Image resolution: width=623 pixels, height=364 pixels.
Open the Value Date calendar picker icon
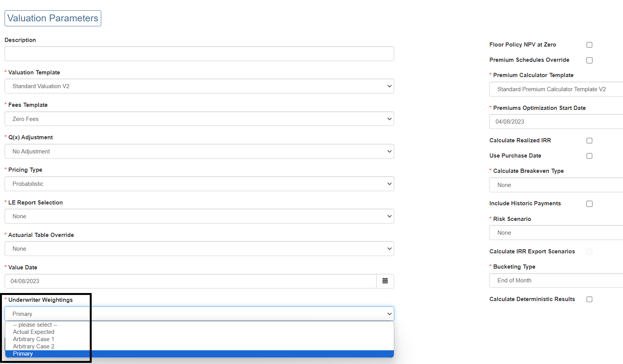click(385, 281)
